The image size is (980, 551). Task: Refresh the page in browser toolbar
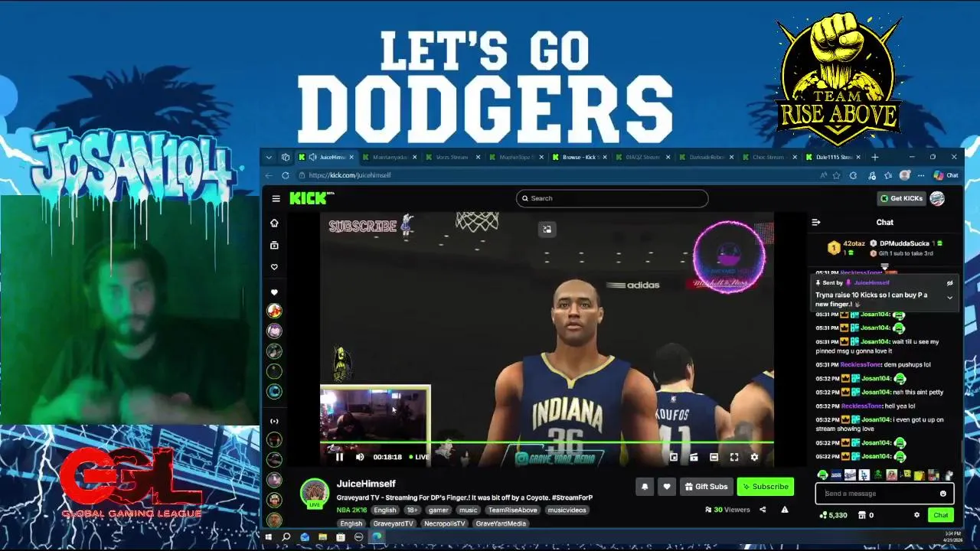(286, 175)
